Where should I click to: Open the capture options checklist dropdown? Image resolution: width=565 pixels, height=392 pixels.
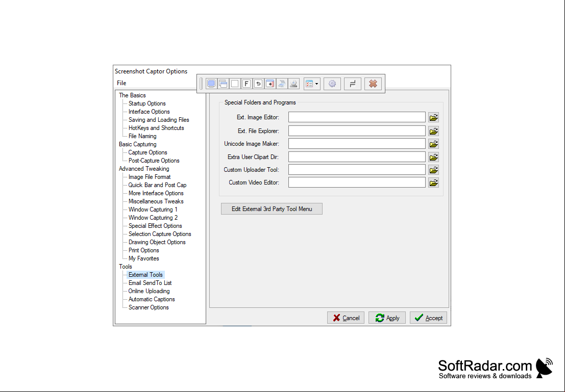pos(312,84)
